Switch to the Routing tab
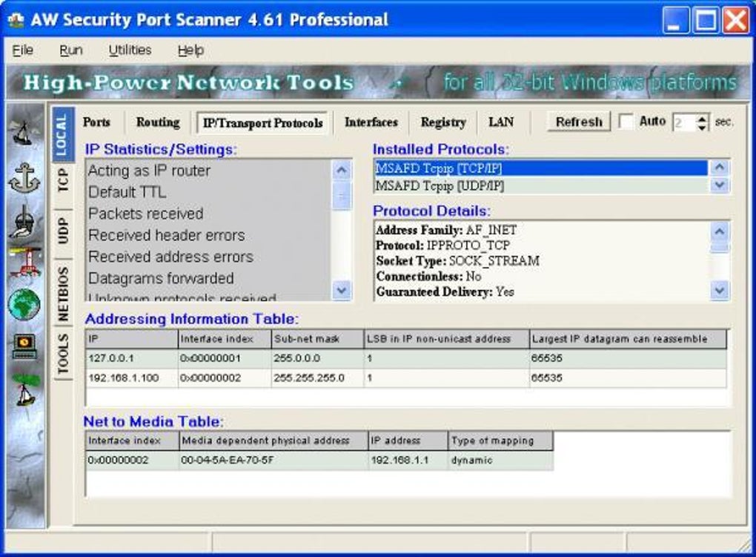The width and height of the screenshot is (756, 557). pyautogui.click(x=157, y=122)
